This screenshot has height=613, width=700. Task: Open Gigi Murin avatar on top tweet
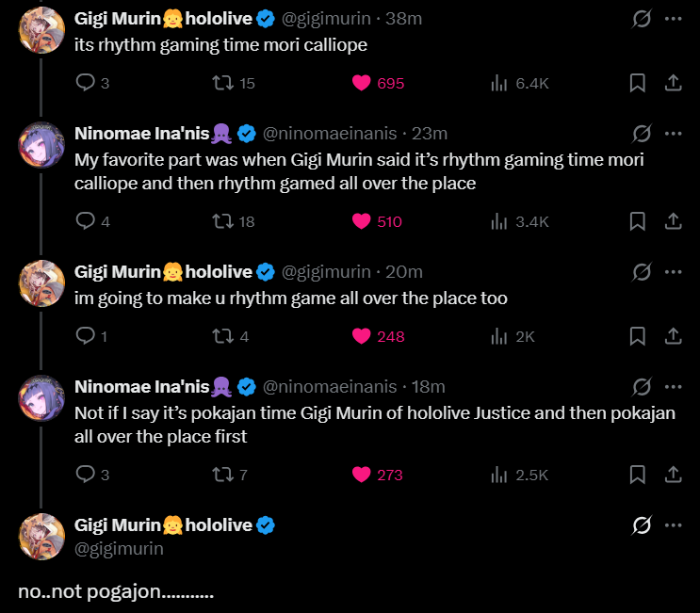(x=41, y=30)
